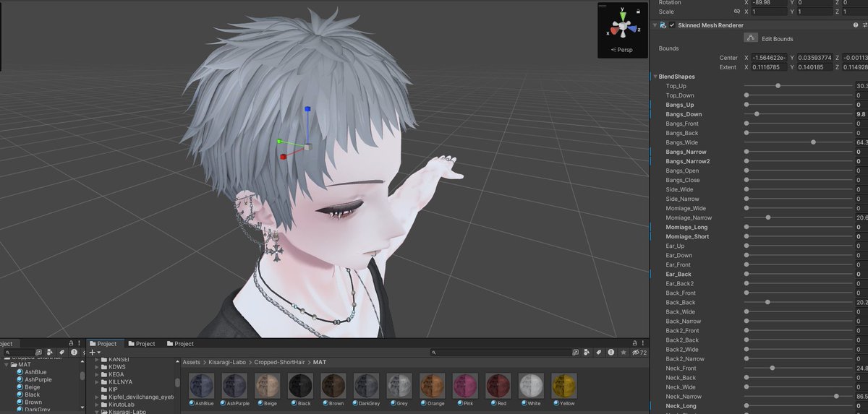Collapse the MAT folder in left panel

(7, 364)
